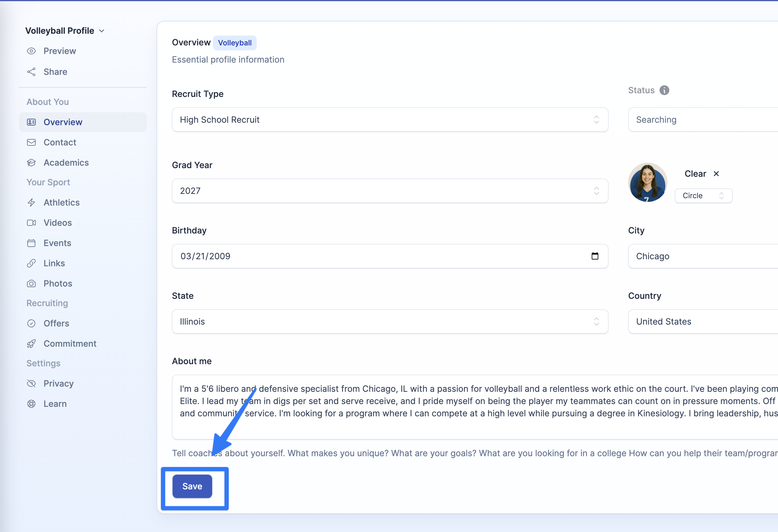The image size is (778, 532).
Task: Open the Athletics lightning section
Action: click(61, 202)
